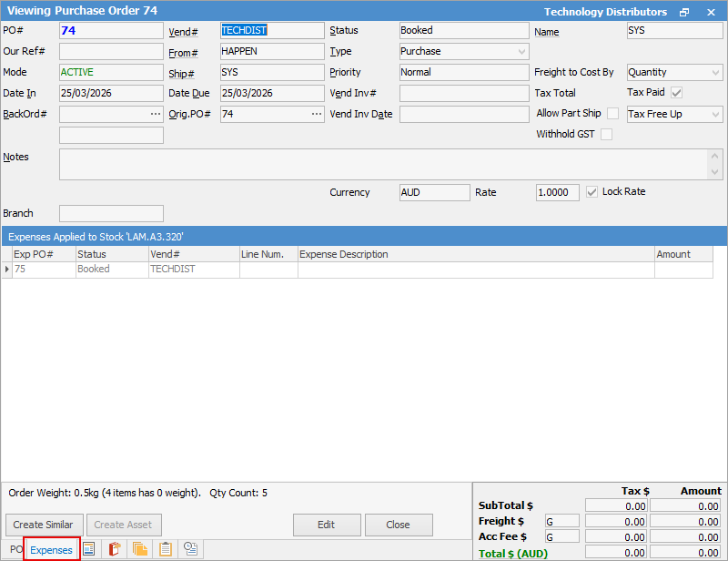
Task: Select the orange stacked pages tab icon
Action: pos(140,549)
